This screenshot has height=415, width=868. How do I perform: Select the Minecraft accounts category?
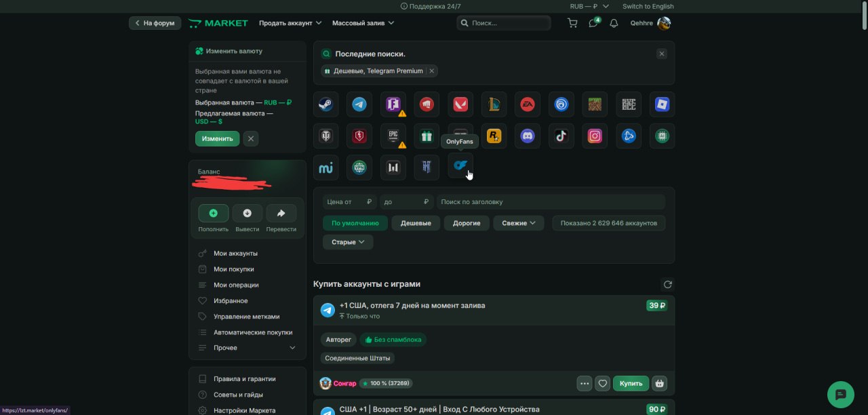595,104
